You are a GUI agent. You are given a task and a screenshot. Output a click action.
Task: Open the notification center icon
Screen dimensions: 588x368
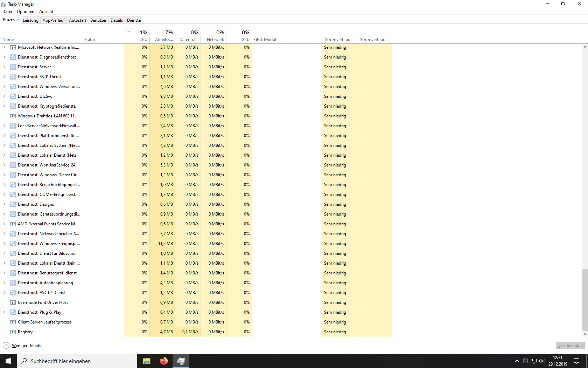coord(576,361)
